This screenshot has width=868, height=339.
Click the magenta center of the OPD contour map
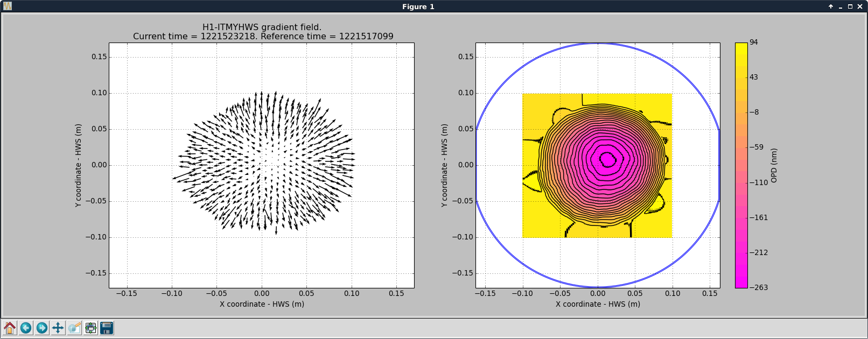[608, 159]
